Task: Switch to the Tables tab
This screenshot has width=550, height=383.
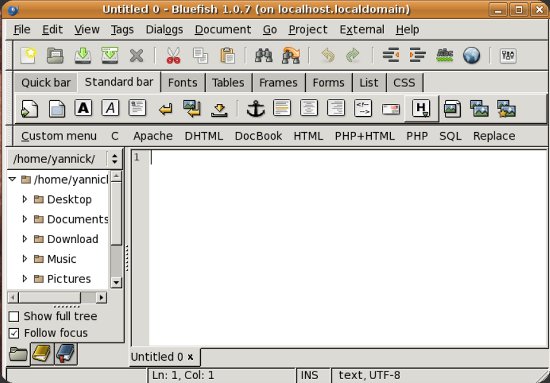Action: click(228, 83)
